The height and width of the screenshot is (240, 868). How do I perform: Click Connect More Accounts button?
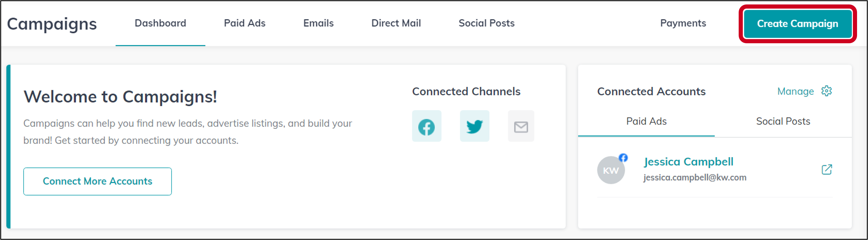point(97,181)
